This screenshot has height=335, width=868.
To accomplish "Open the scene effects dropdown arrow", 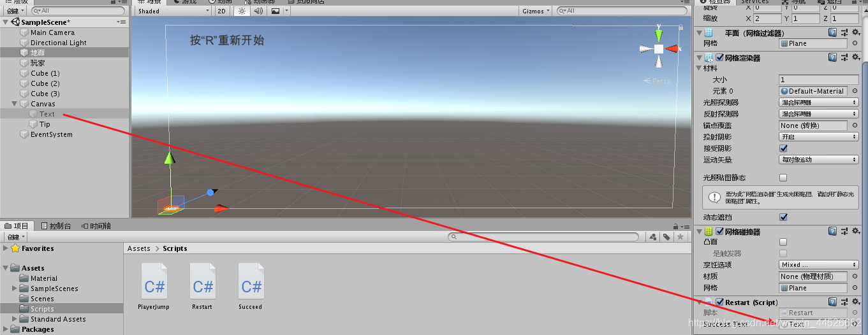I will pyautogui.click(x=286, y=11).
